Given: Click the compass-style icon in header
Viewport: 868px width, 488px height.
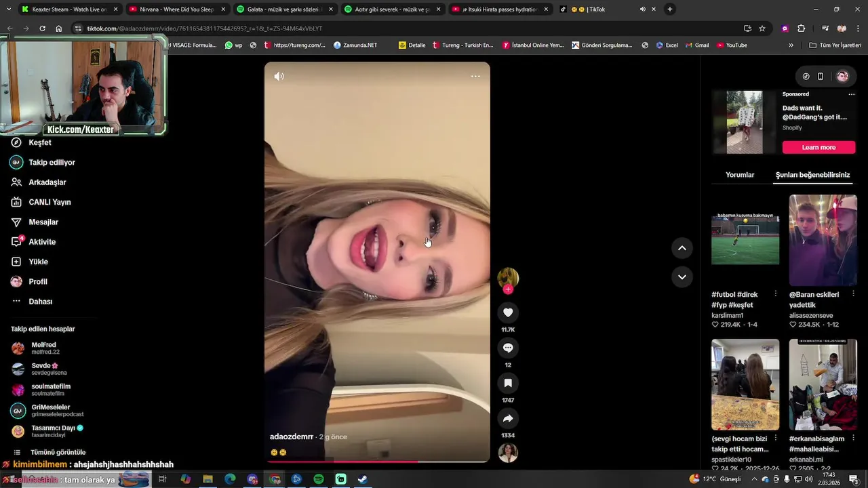Looking at the screenshot, I should (806, 77).
